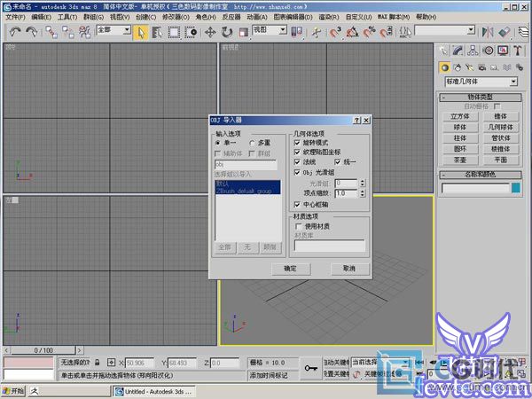Click the Mirror tool icon
Viewport: 532px width, 399px height.
tap(488, 32)
